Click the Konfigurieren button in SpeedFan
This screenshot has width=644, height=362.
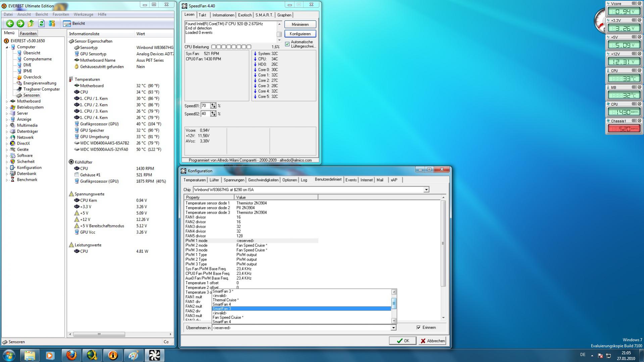pyautogui.click(x=300, y=34)
